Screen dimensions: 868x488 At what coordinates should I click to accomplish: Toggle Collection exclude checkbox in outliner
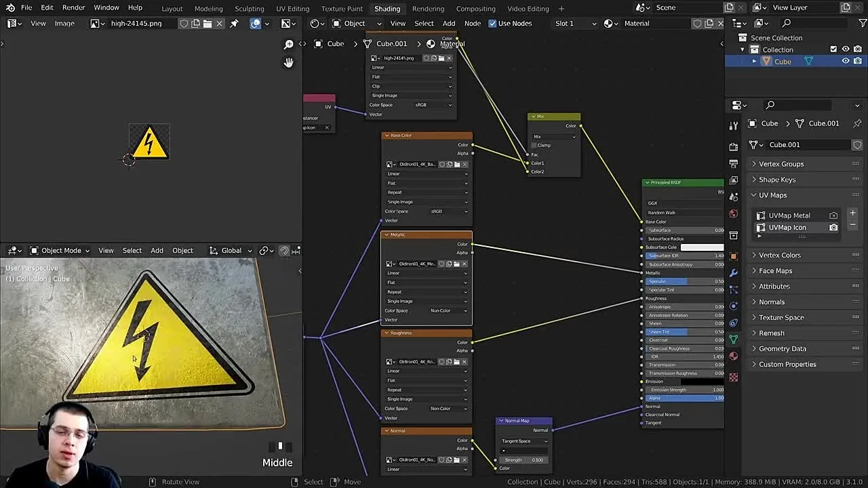click(833, 49)
